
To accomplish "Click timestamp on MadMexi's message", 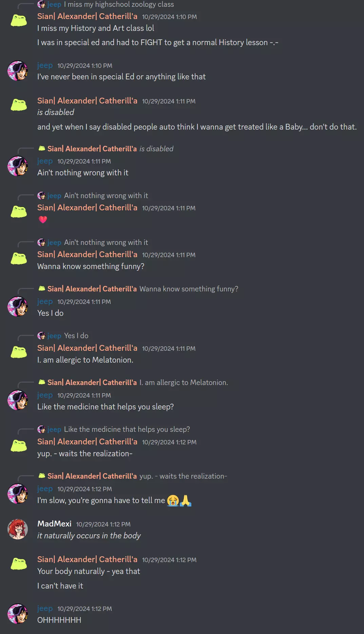I will [x=103, y=524].
